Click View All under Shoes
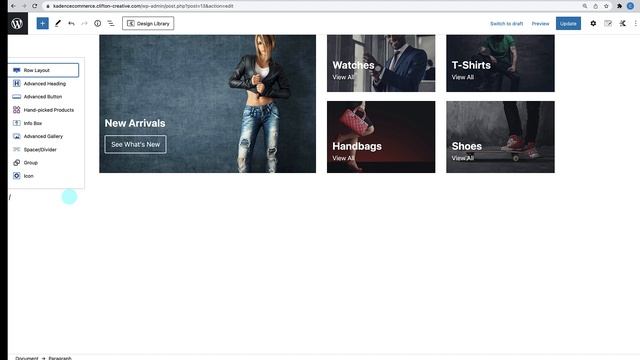 (463, 158)
